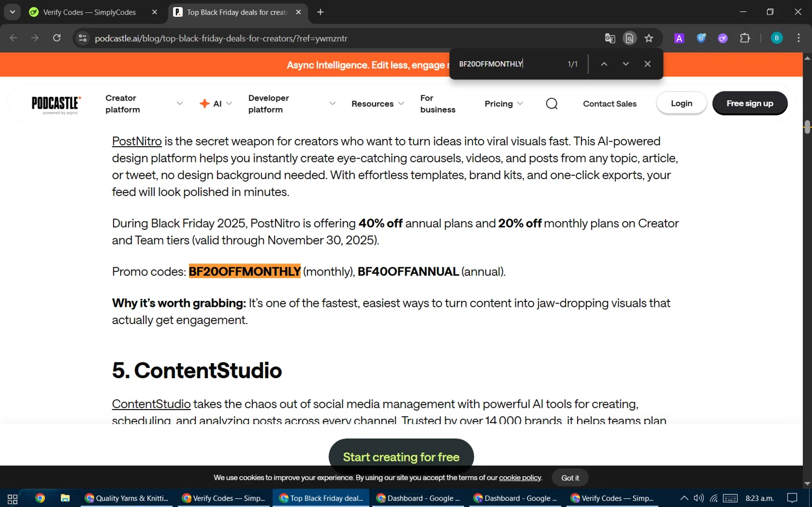The width and height of the screenshot is (812, 507).
Task: Go to previous find result
Action: 604,64
